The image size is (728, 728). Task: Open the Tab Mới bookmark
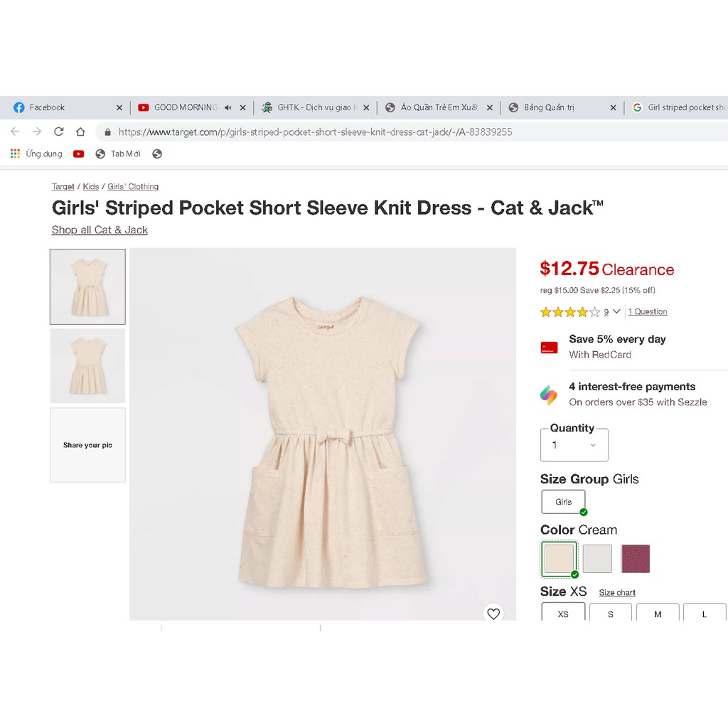(x=119, y=154)
